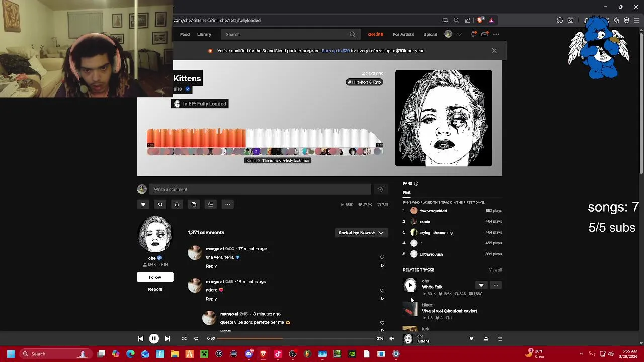Open fan profile Yowhateguddddd
Image resolution: width=644 pixels, height=362 pixels.
(433, 211)
